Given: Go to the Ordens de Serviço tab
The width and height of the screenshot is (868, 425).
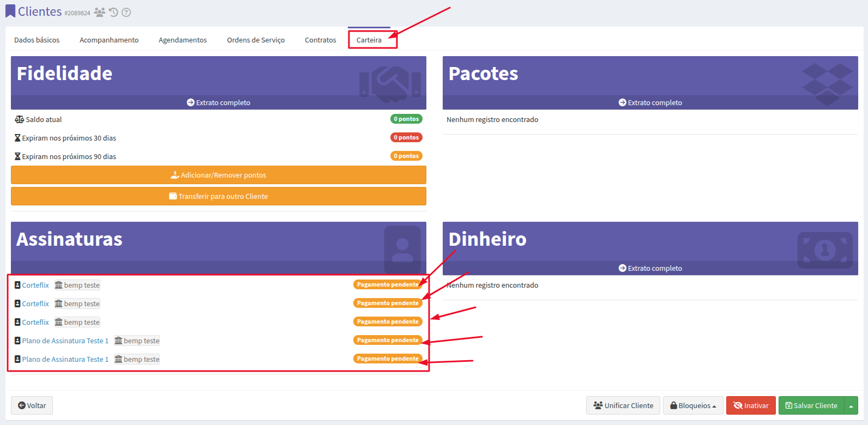Looking at the screenshot, I should click(256, 40).
